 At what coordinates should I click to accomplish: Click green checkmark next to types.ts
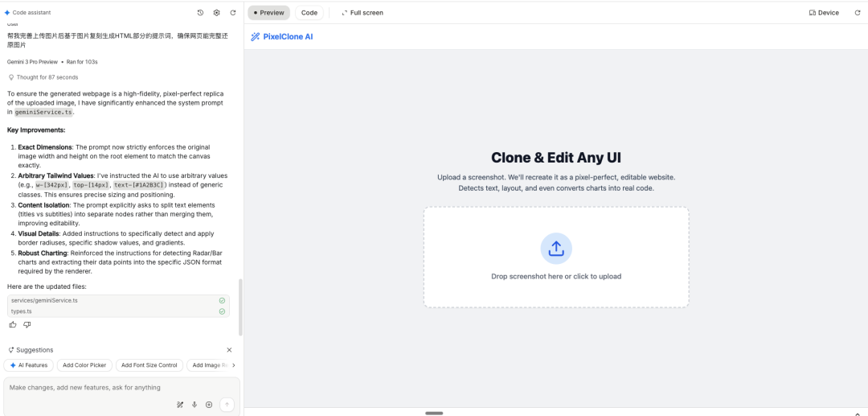[x=222, y=311]
